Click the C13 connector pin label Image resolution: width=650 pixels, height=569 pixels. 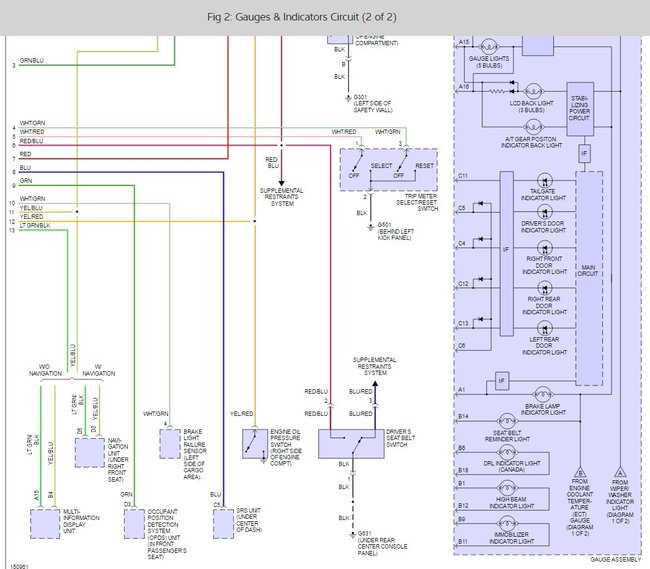tap(463, 323)
